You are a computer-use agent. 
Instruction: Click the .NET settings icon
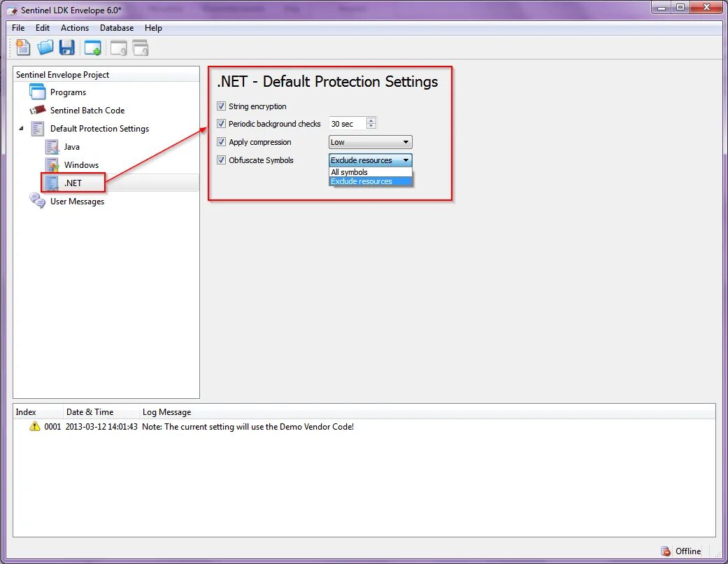52,183
